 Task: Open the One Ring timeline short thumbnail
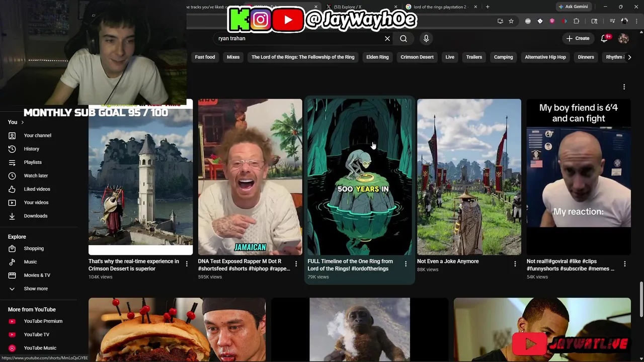click(x=359, y=176)
